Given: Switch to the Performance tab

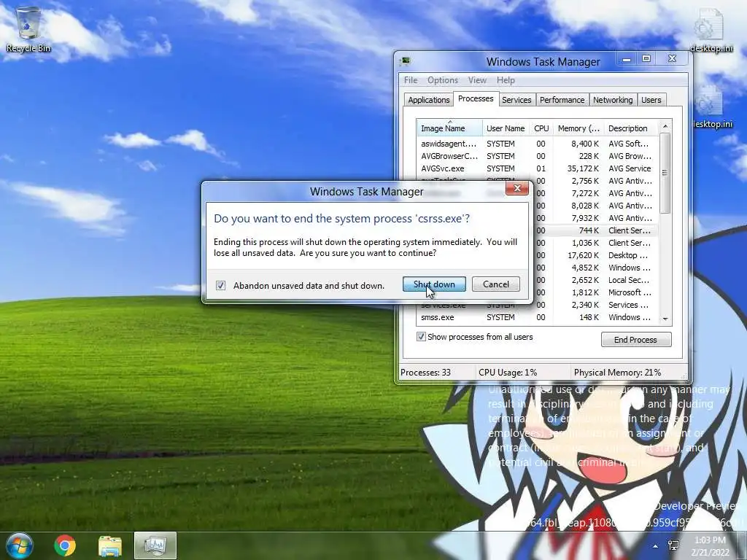Looking at the screenshot, I should pyautogui.click(x=562, y=99).
